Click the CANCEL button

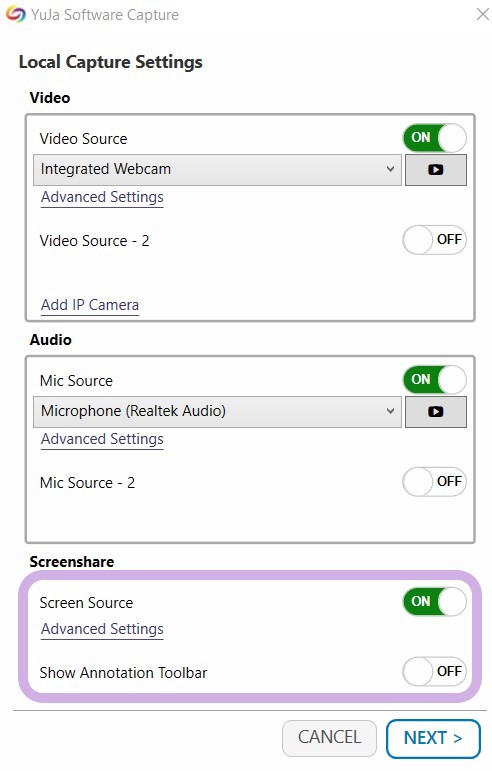pyautogui.click(x=329, y=738)
